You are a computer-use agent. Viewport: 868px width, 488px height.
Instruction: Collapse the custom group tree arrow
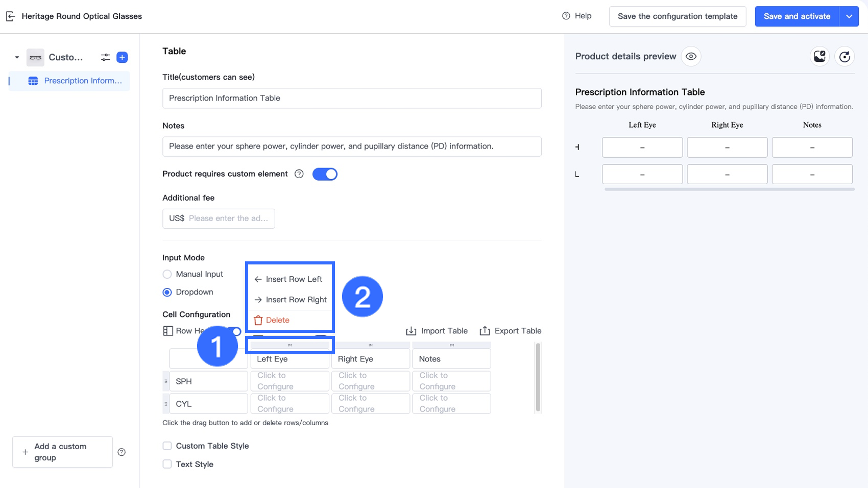(17, 57)
